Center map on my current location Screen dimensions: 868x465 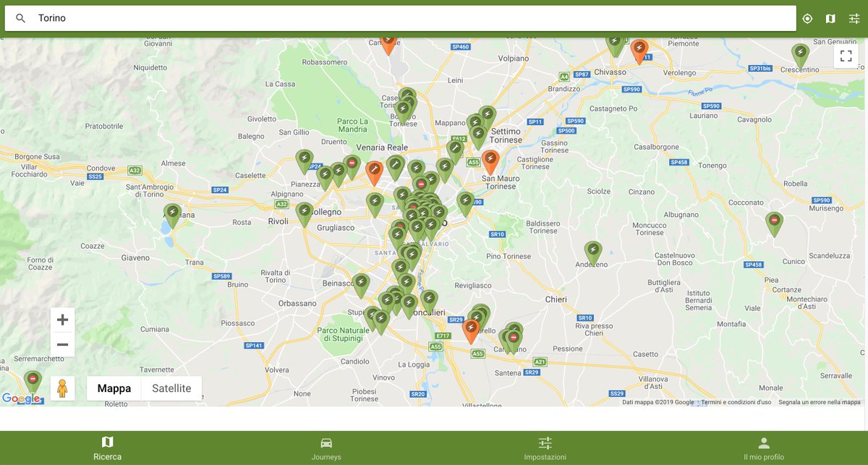tap(807, 18)
